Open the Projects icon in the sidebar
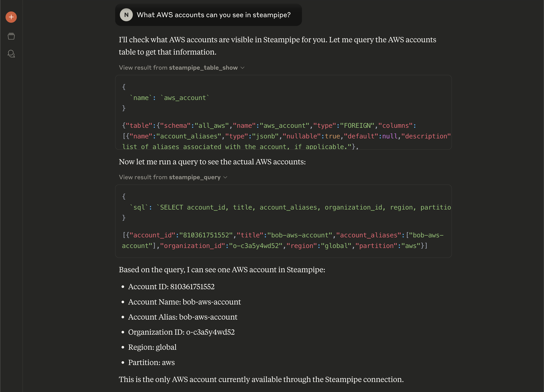 pyautogui.click(x=11, y=36)
